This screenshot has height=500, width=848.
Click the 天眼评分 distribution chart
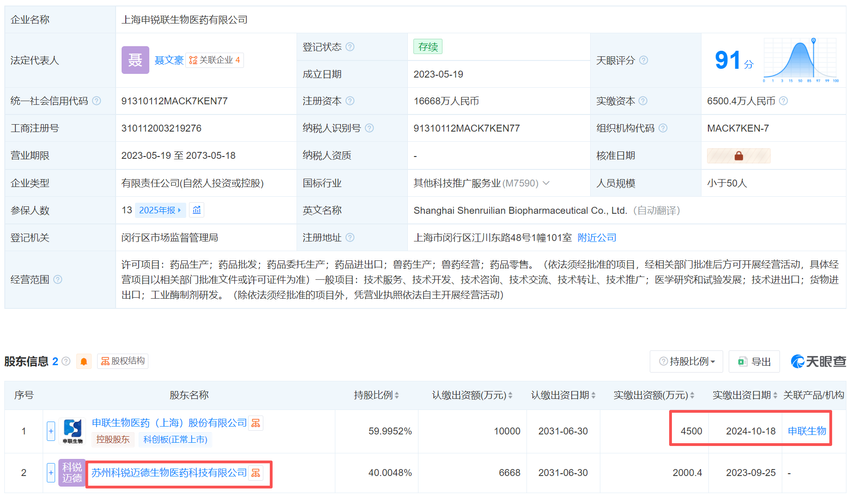(801, 60)
